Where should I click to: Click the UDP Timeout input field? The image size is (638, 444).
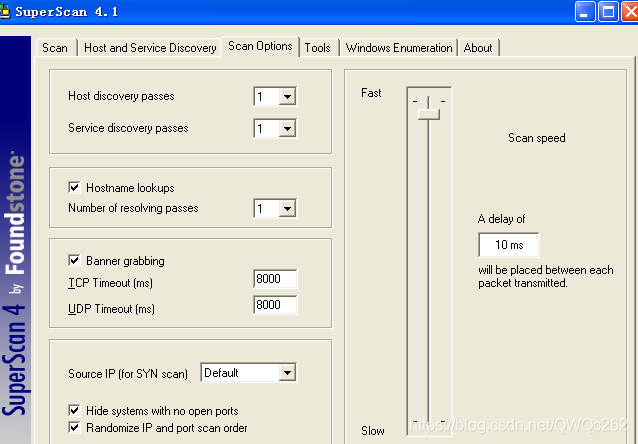[x=275, y=305]
